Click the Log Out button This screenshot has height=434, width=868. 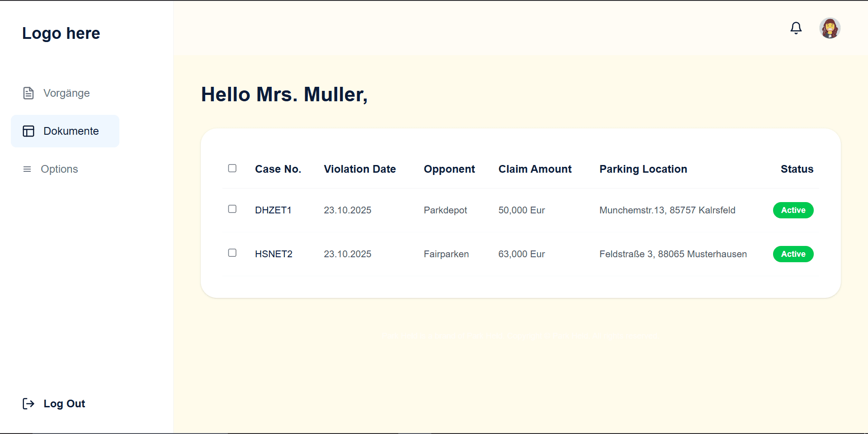[x=64, y=404]
